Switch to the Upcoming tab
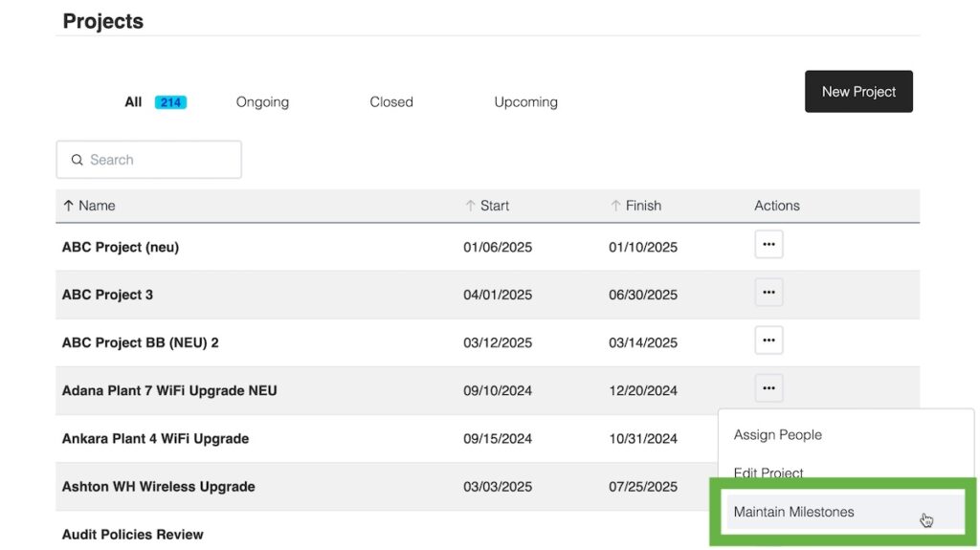Viewport: 980px width, 550px height. tap(525, 102)
